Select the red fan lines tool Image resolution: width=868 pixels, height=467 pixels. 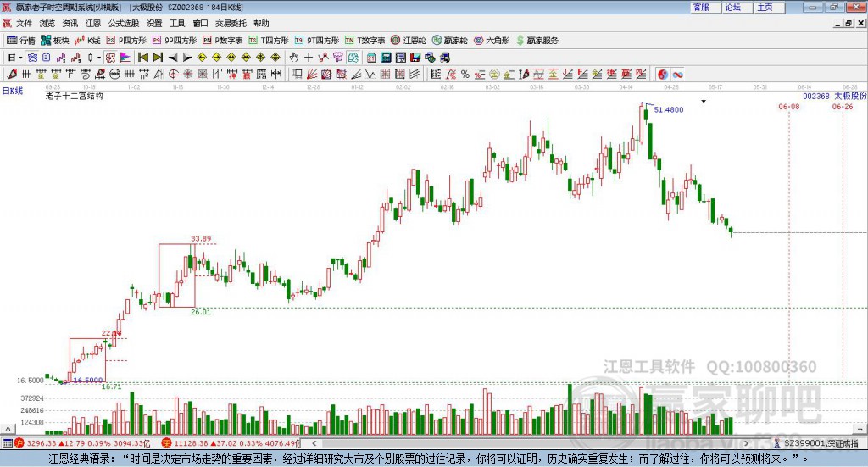click(x=312, y=74)
